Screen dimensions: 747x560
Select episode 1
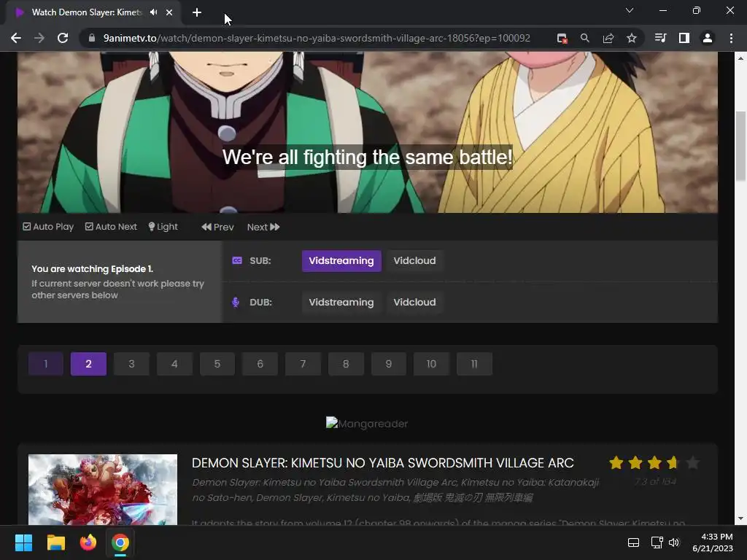pos(46,364)
